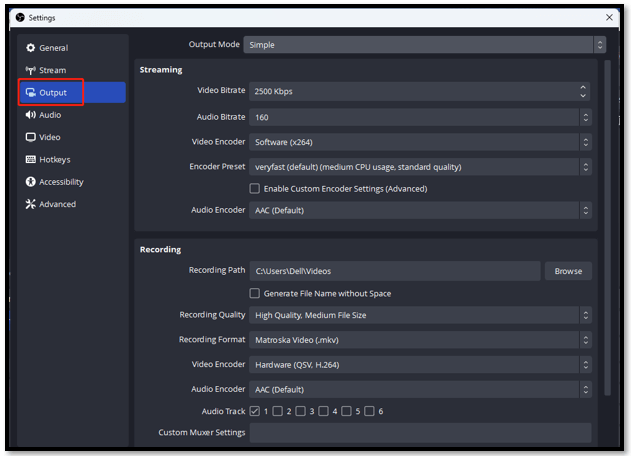Select the Output settings tab

tap(72, 93)
